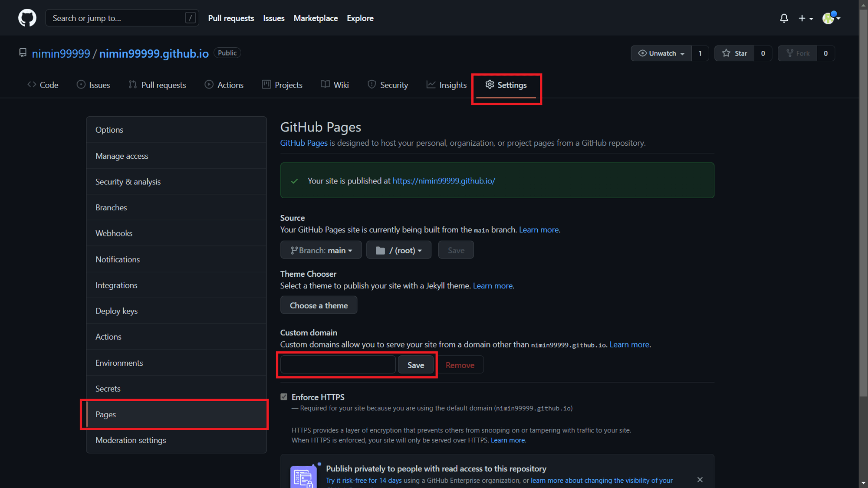This screenshot has height=488, width=868.
Task: Click the Choose a theme button
Action: tap(319, 305)
